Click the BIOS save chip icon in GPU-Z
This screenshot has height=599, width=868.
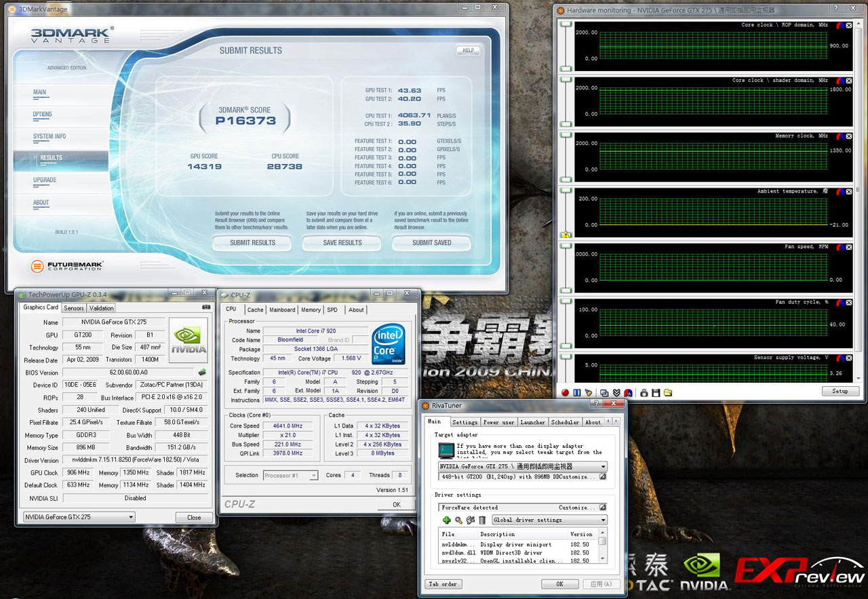point(202,372)
